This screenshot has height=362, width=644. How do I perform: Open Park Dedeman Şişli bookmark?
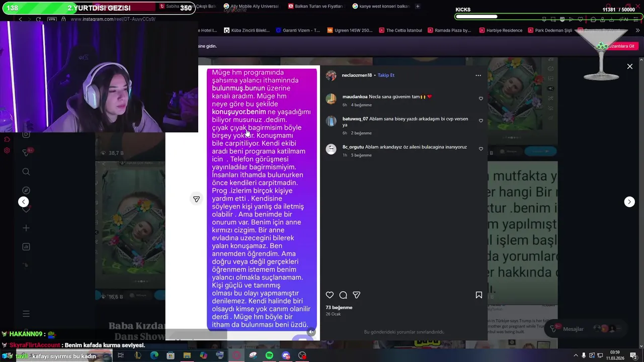pos(549,30)
